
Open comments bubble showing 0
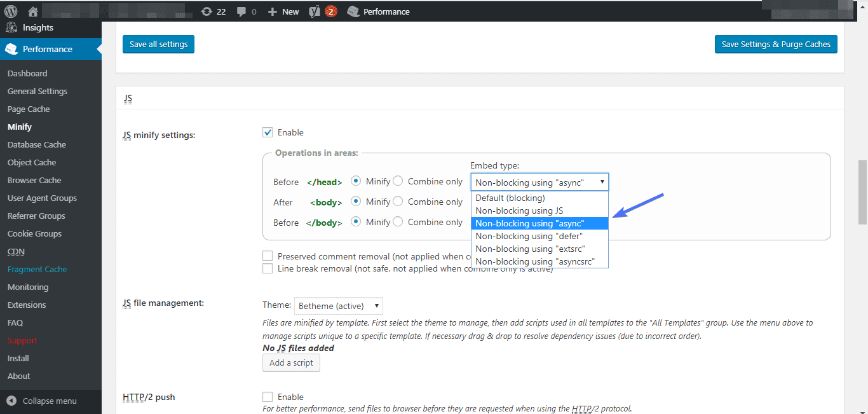247,11
